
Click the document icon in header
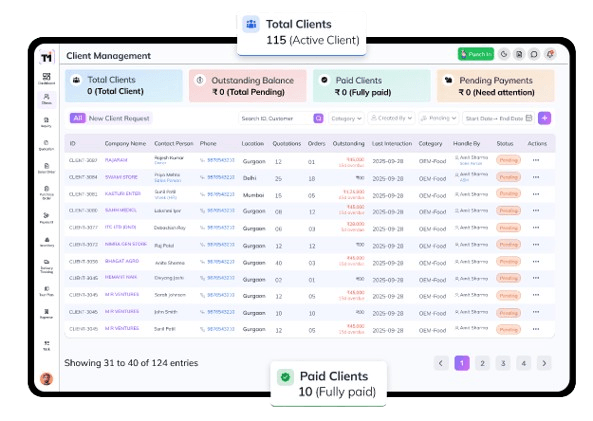[519, 54]
